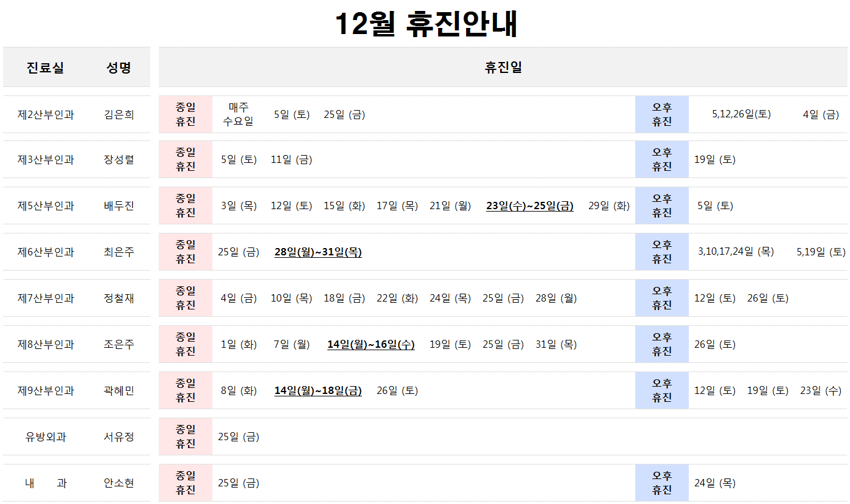
Task: Click the 12월 휴진안내 title
Action: [426, 24]
